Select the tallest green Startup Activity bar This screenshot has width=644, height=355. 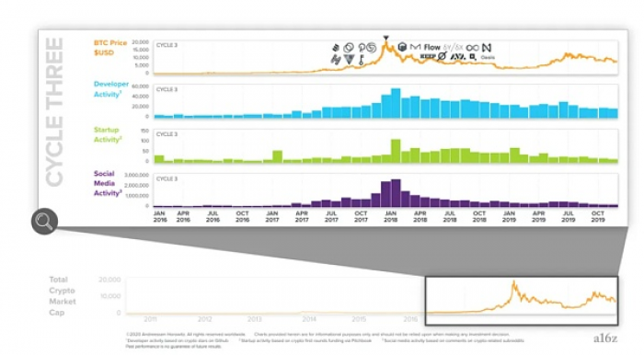tap(396, 151)
